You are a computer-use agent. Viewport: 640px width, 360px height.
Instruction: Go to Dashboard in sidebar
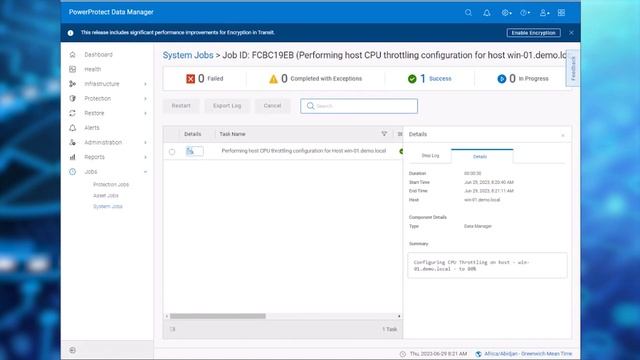point(98,55)
